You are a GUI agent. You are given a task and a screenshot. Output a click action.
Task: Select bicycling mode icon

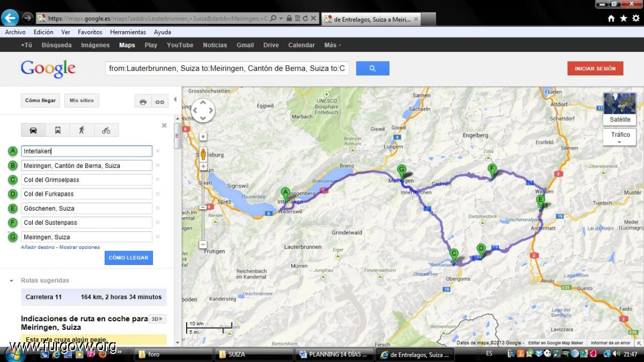pos(106,130)
